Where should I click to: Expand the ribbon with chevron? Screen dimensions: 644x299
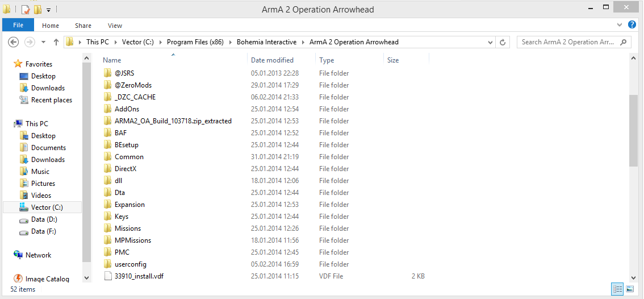pos(620,26)
